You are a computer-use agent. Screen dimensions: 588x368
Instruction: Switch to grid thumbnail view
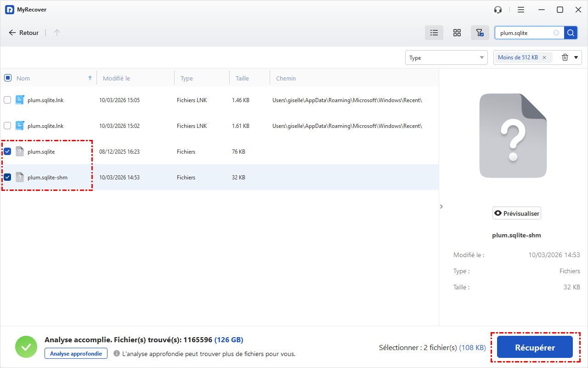(x=457, y=33)
